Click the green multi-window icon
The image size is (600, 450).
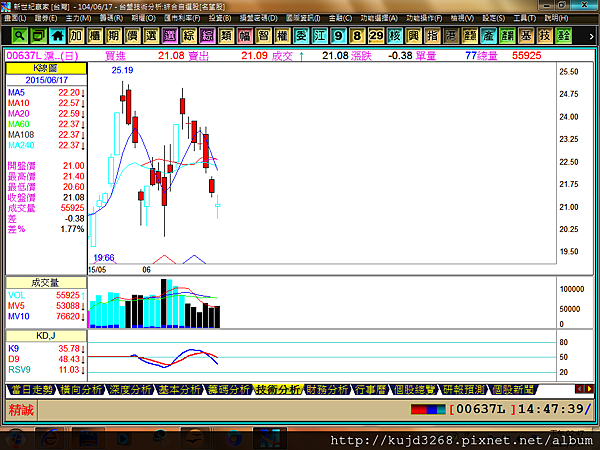point(38,36)
